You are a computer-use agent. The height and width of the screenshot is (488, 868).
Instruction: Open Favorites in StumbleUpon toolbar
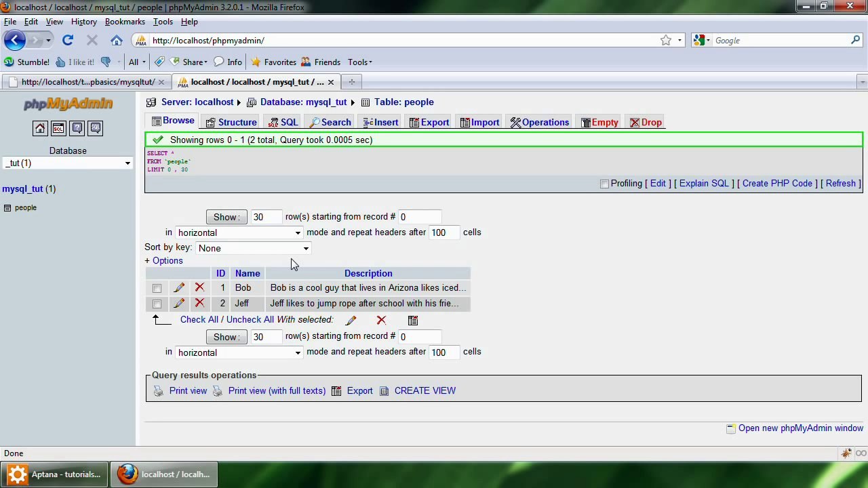click(273, 62)
